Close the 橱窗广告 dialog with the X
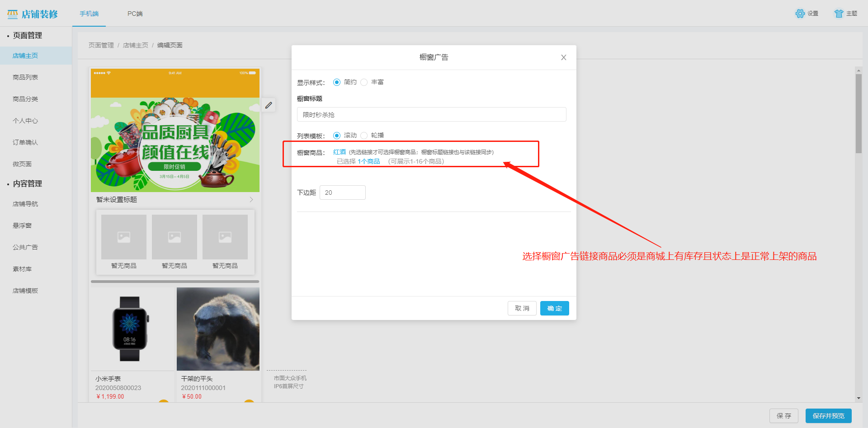Viewport: 868px width, 428px height. click(563, 57)
